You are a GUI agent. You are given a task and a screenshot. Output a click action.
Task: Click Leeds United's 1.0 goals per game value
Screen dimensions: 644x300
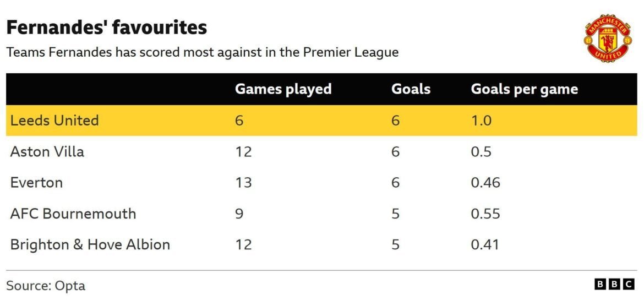pos(481,121)
